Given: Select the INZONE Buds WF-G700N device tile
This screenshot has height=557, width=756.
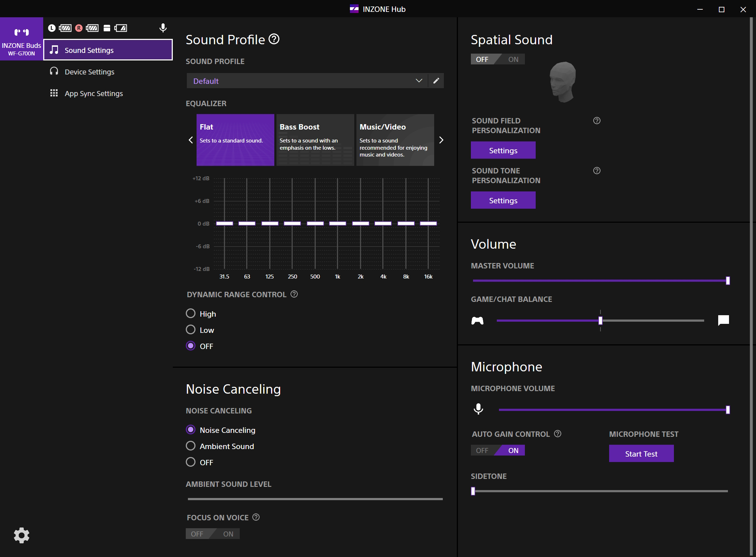Looking at the screenshot, I should (x=22, y=39).
